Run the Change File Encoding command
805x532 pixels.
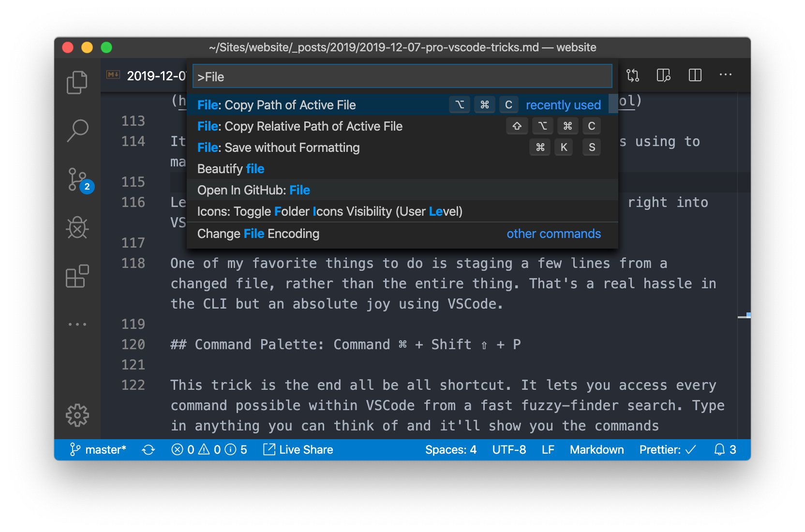click(402, 233)
